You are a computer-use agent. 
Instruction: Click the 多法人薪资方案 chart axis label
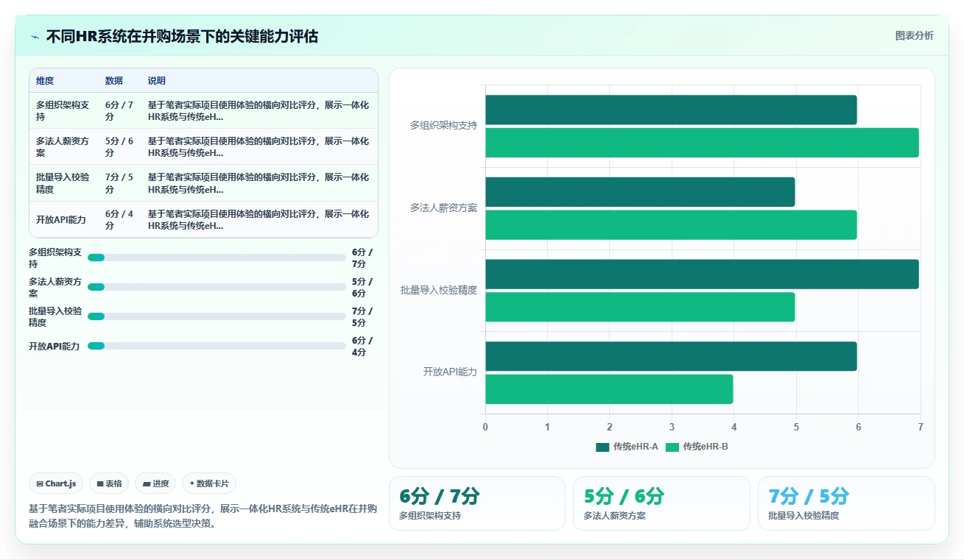click(x=443, y=208)
